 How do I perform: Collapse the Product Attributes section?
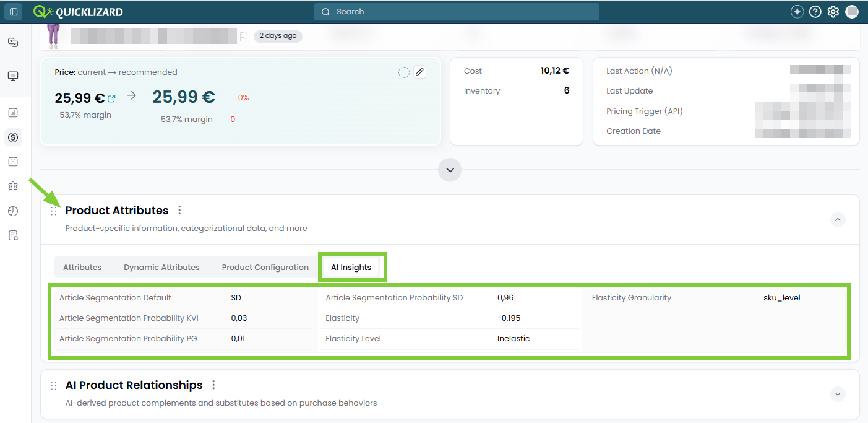click(x=838, y=219)
